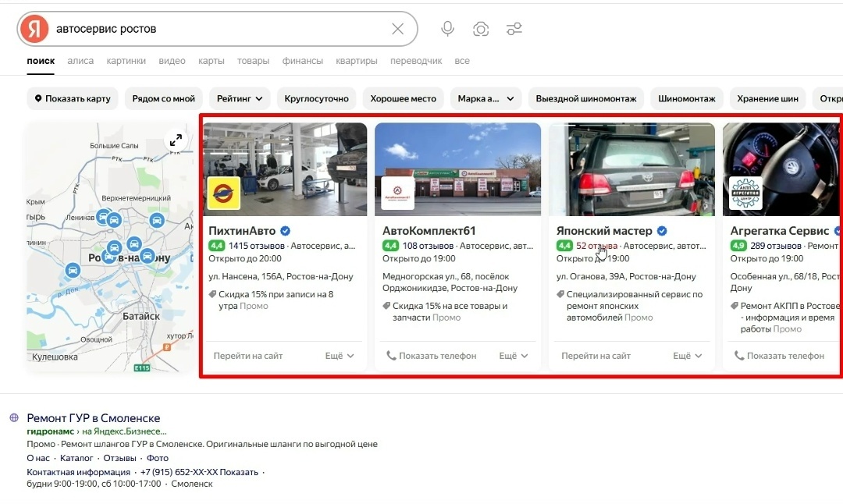This screenshot has width=843, height=504.
Task: Click the leftmost car pin on map
Action: pos(73,270)
